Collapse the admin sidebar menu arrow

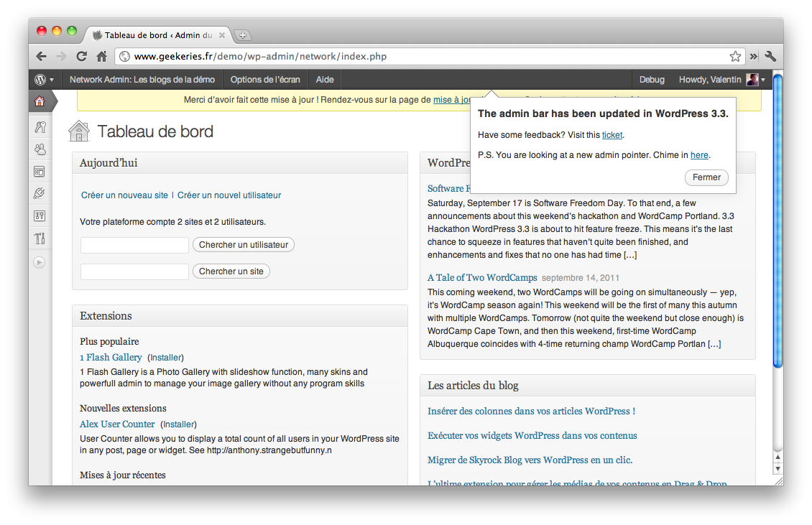40,263
